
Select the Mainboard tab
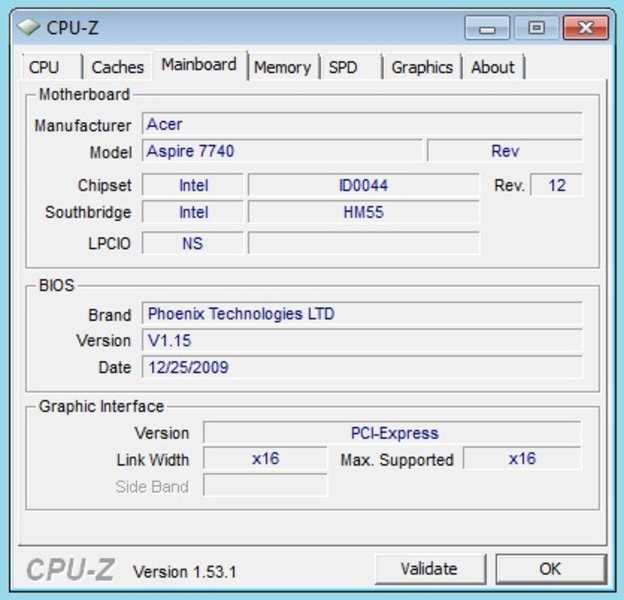[x=199, y=64]
